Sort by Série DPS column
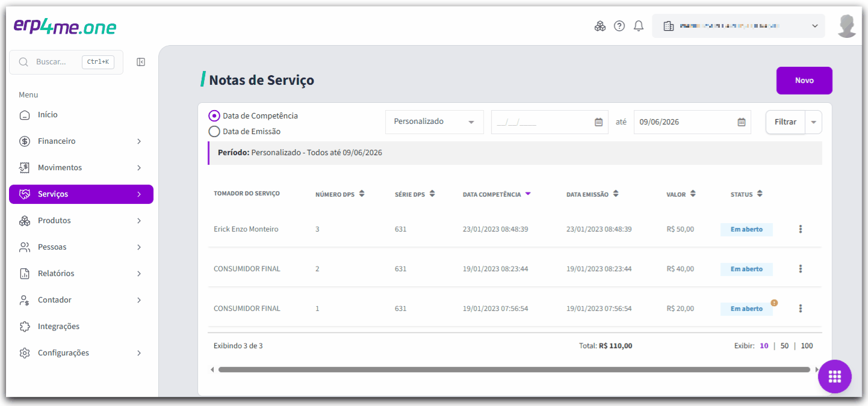This screenshot has height=406, width=868. [415, 194]
